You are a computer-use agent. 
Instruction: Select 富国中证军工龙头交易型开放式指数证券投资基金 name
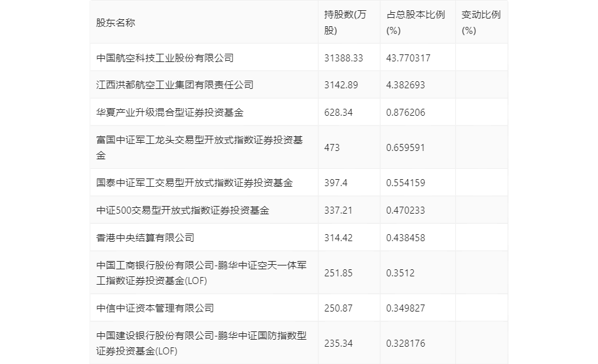(x=200, y=148)
